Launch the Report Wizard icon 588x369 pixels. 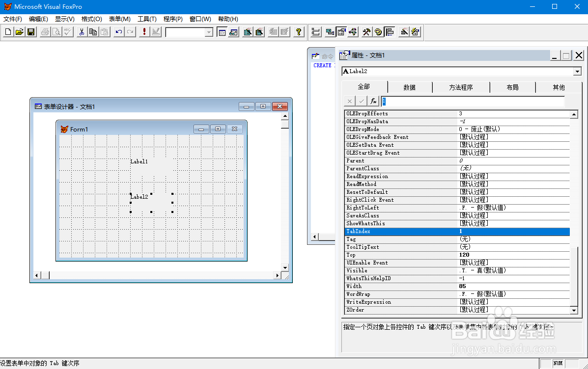point(259,32)
